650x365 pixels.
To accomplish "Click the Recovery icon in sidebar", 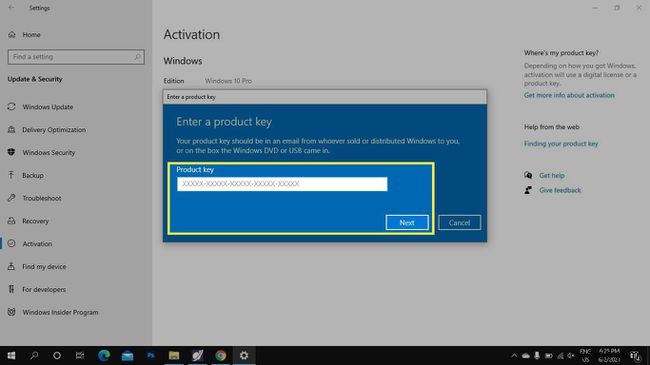I will tap(11, 221).
